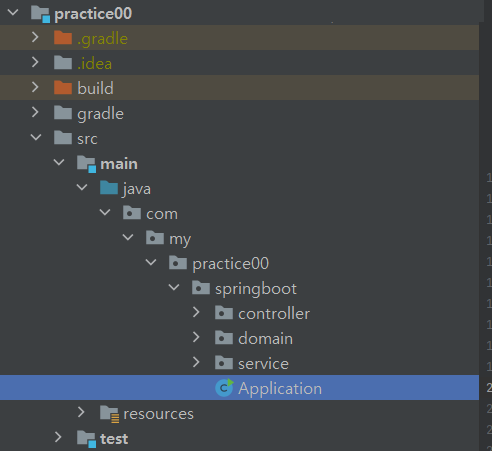Click the springboot package icon
Viewport: 492px width, 451px height.
point(201,288)
